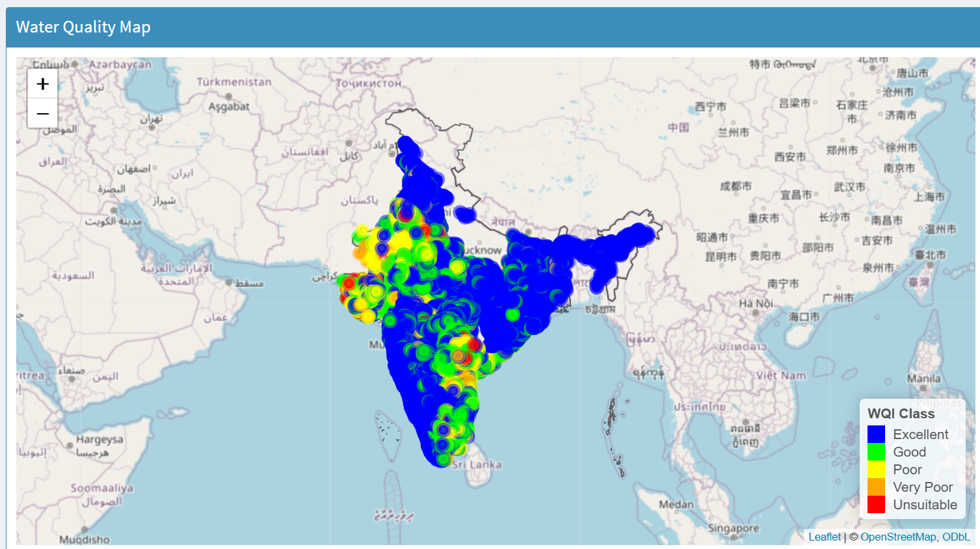Viewport: 980px width, 549px height.
Task: Click the Hargeysa city label
Action: [x=99, y=439]
